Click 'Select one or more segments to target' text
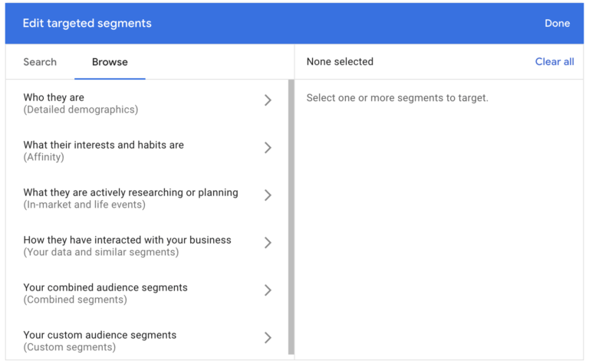 pos(397,98)
